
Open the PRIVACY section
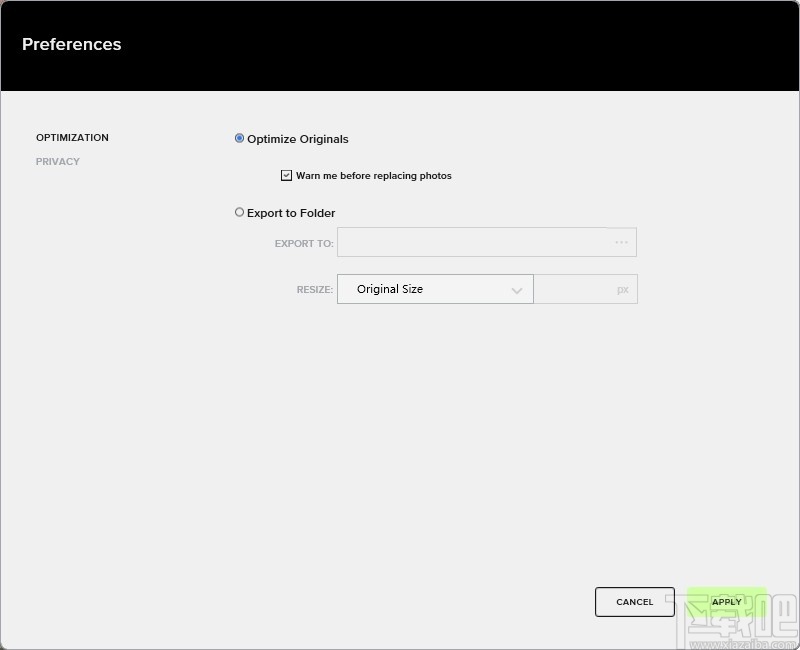(58, 162)
